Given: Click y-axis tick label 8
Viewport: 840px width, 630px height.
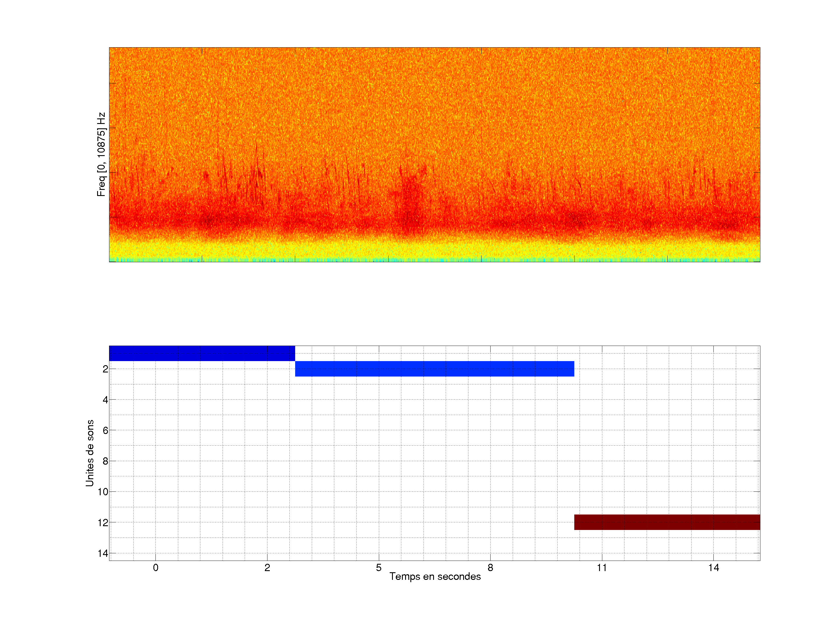Looking at the screenshot, I should (x=105, y=461).
